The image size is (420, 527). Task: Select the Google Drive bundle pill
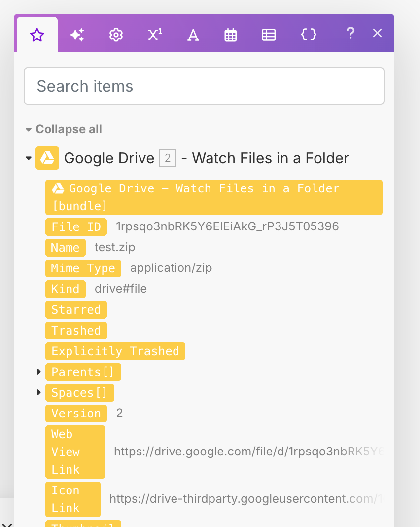pos(213,197)
